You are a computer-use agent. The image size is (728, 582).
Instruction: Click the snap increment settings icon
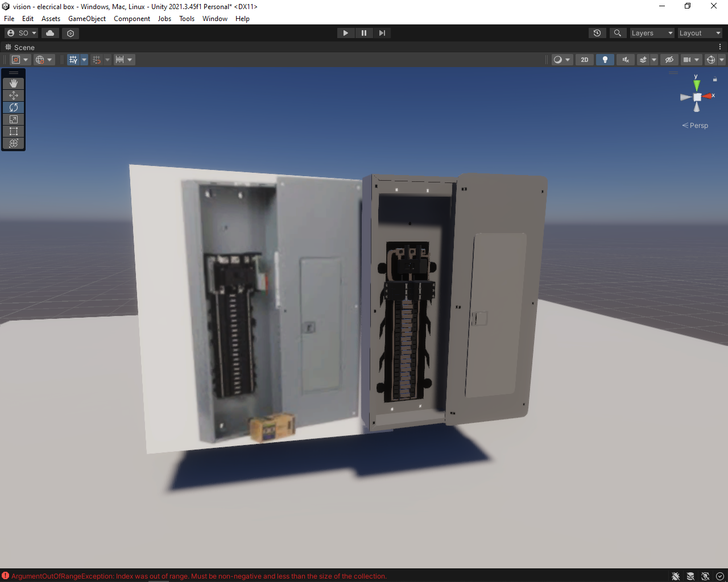tap(123, 60)
